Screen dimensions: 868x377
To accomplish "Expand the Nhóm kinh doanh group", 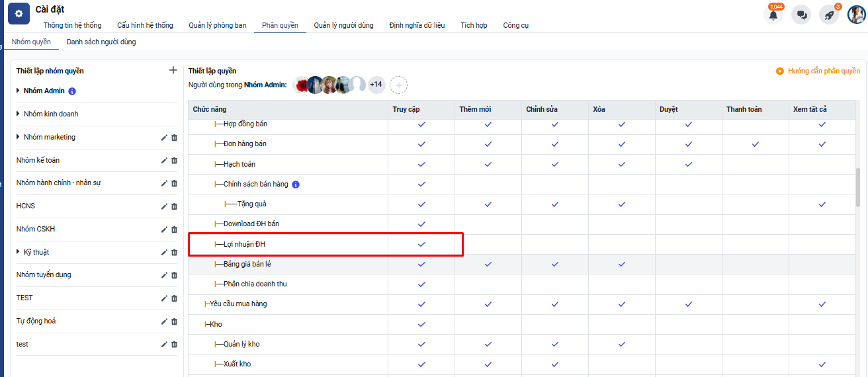I will point(19,114).
